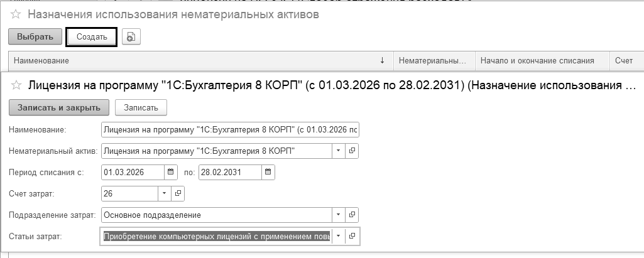
Task: Click the Нематериальный актив: label
Action: coord(53,151)
